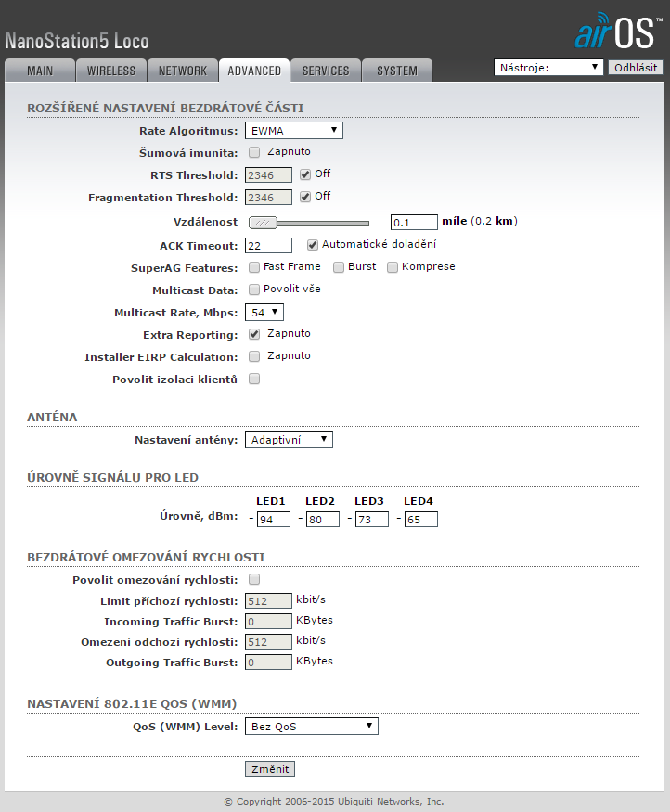Click the ACK Timeout input field
The width and height of the screenshot is (670, 812).
[x=268, y=246]
